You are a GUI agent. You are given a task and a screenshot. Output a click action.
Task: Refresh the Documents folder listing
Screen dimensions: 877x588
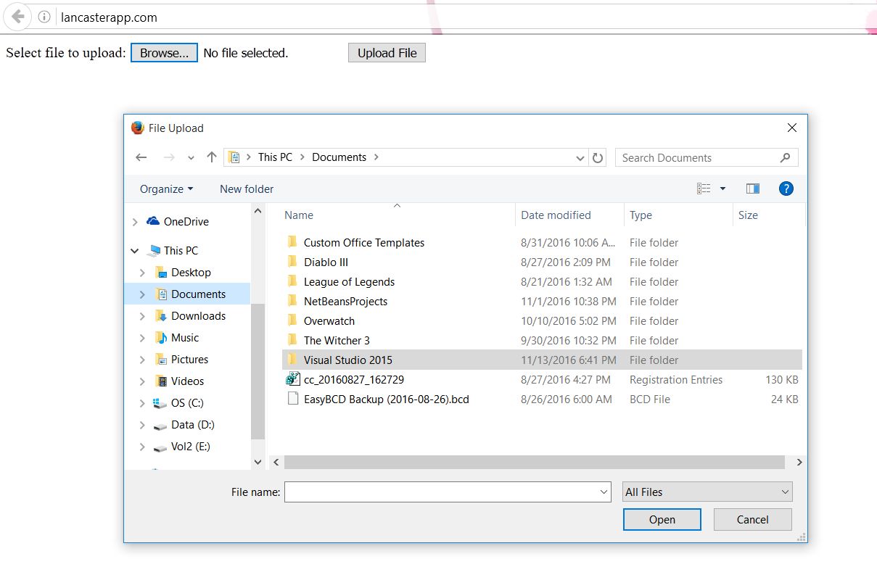598,157
